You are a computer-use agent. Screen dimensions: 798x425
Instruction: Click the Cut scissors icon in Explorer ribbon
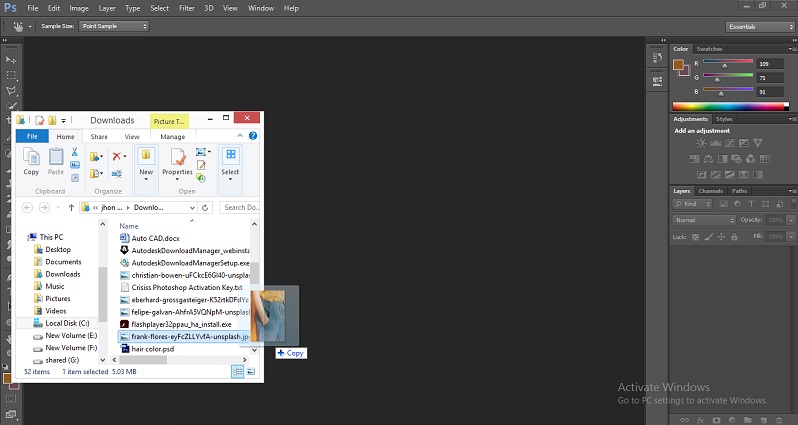(75, 152)
